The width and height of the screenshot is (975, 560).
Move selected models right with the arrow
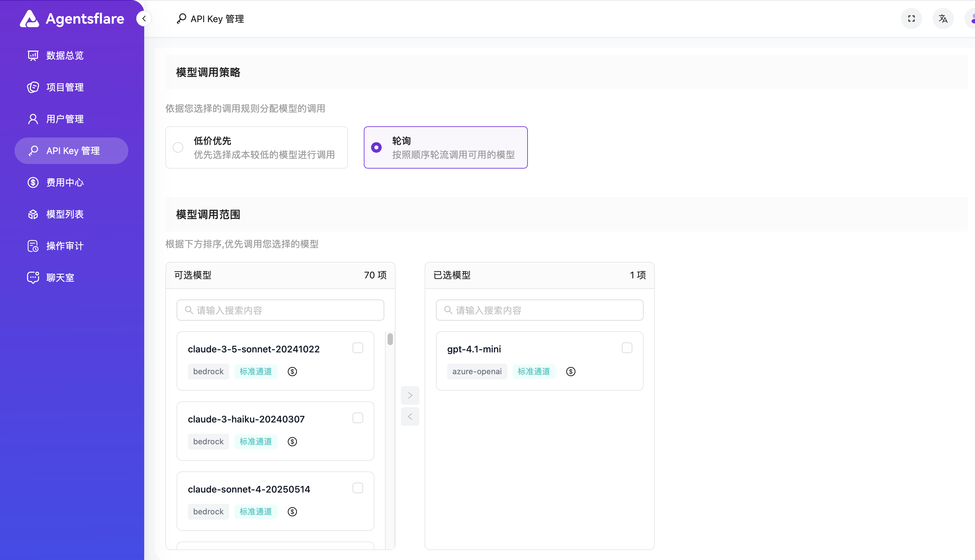click(x=410, y=395)
